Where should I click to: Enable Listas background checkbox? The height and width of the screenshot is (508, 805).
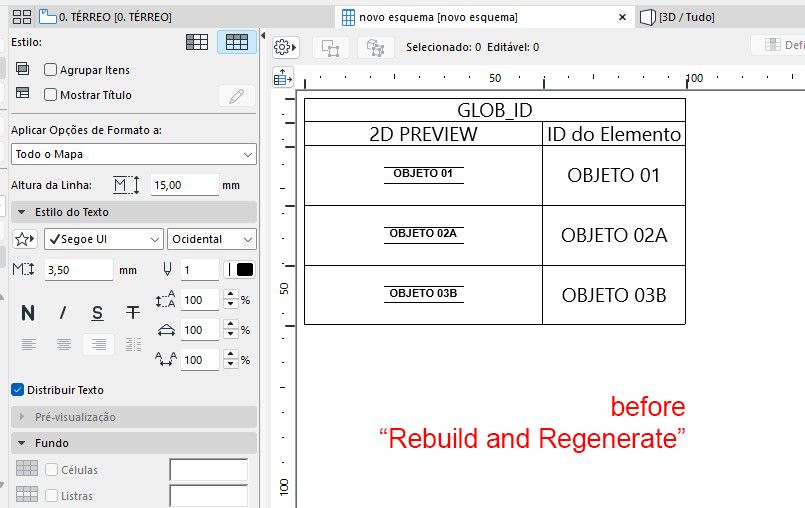pyautogui.click(x=51, y=496)
